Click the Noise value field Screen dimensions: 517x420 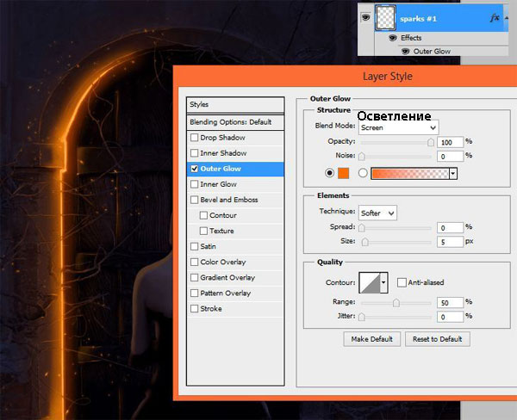coord(450,156)
